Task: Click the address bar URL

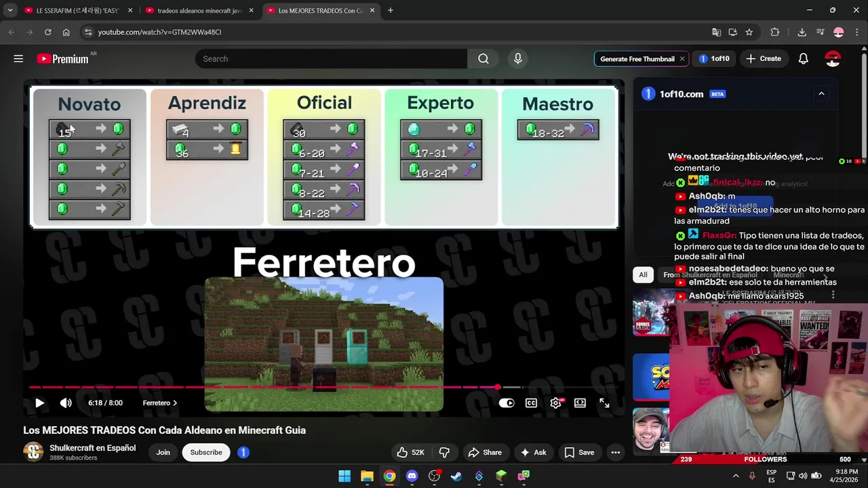Action: 159,32
